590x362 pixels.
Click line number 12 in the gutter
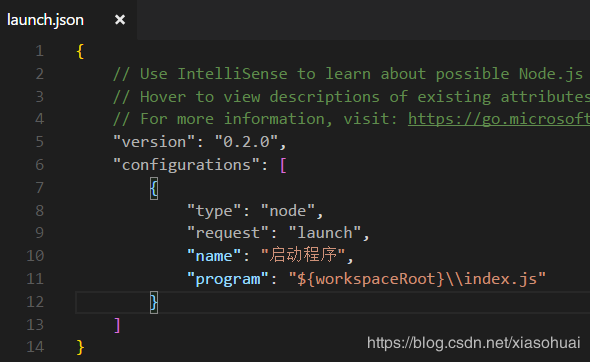click(35, 302)
